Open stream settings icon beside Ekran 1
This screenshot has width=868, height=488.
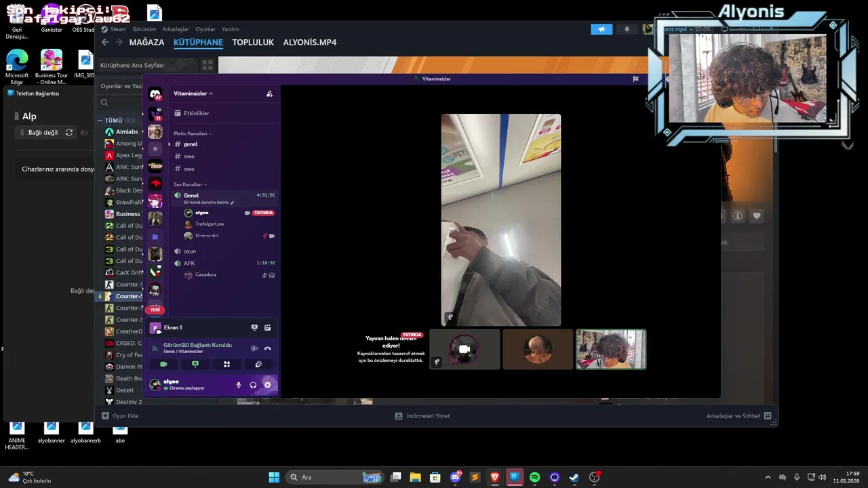(268, 327)
